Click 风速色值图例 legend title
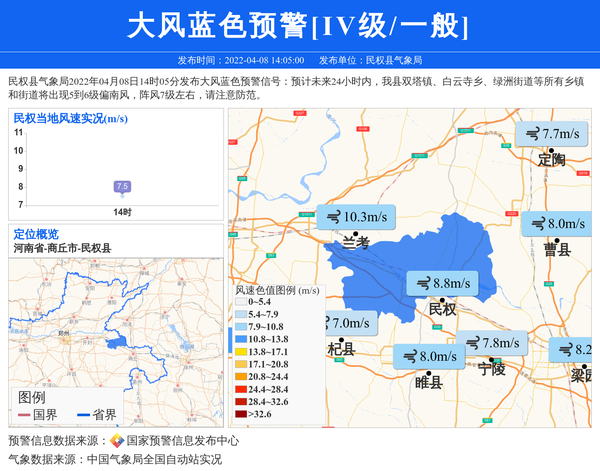 point(277,290)
